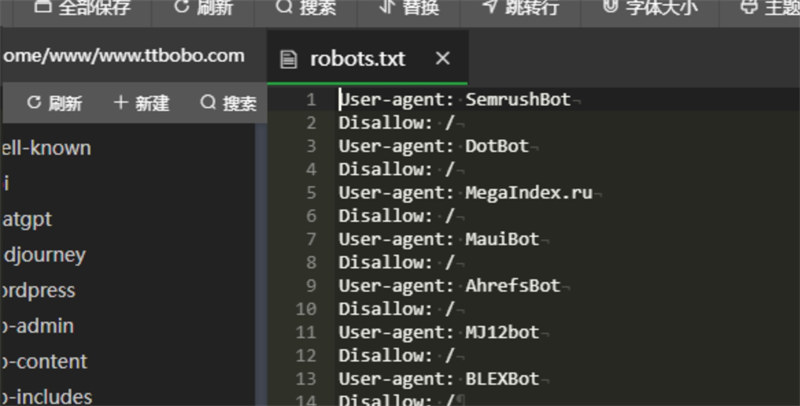The image size is (800, 406).
Task: Click line 9 User-agent: AhrefsBot
Action: [449, 286]
